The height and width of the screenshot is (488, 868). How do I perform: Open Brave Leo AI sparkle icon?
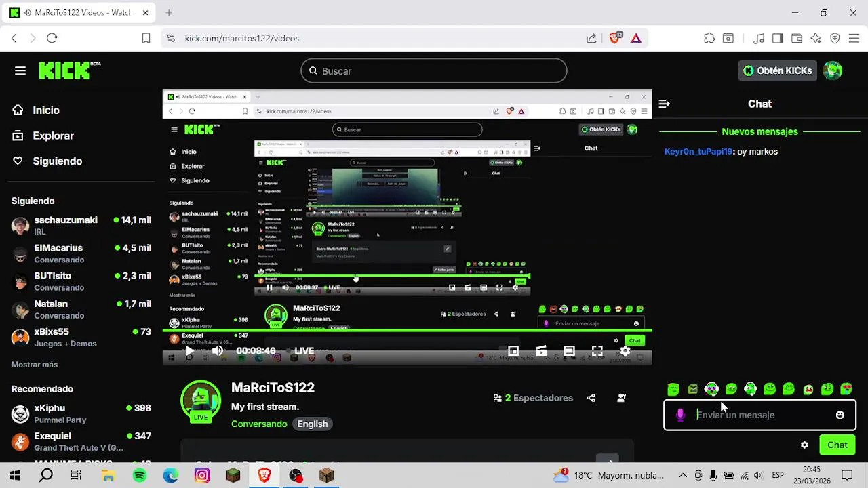pyautogui.click(x=816, y=38)
